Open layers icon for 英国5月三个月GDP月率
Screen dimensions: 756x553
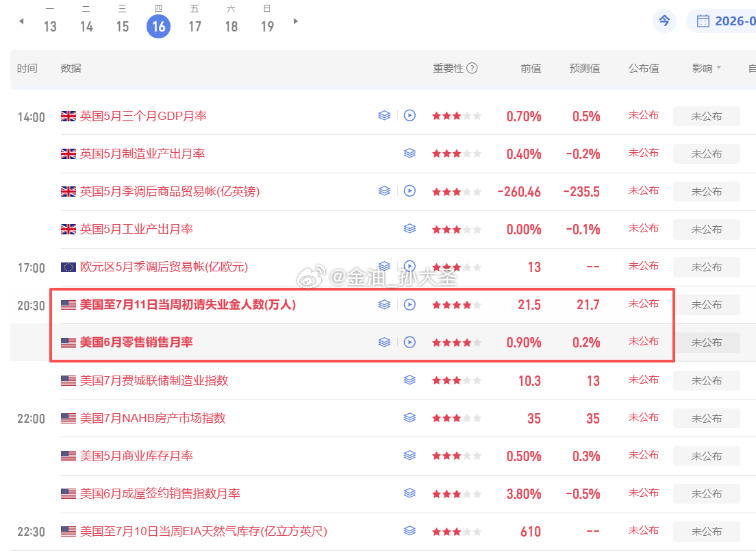pos(384,116)
